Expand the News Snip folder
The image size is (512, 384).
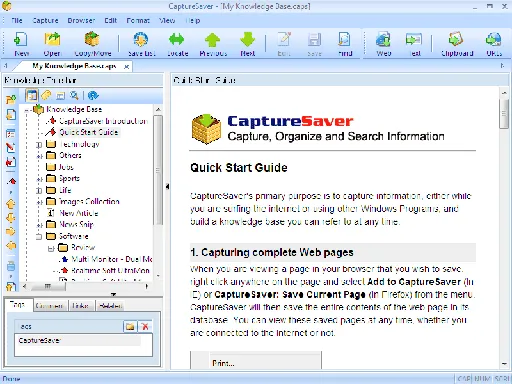[39, 225]
